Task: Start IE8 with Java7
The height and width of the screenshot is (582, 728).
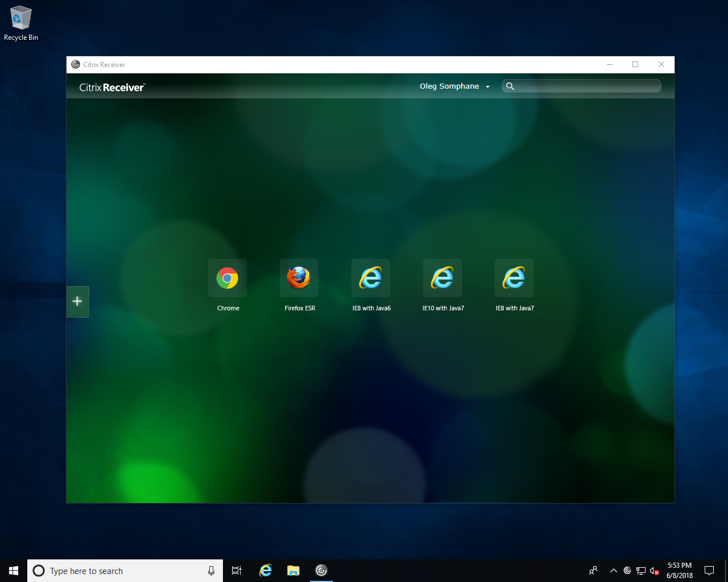Action: pyautogui.click(x=514, y=278)
